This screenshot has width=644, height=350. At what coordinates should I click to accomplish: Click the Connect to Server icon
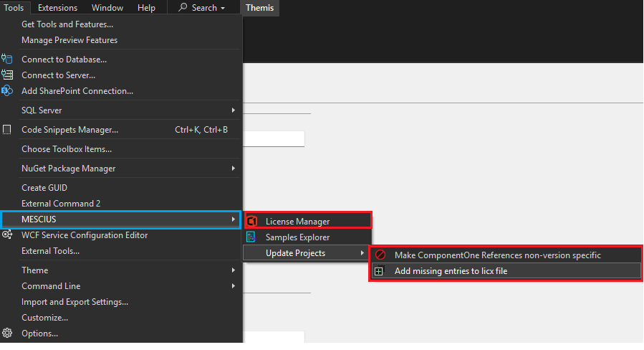coord(8,75)
